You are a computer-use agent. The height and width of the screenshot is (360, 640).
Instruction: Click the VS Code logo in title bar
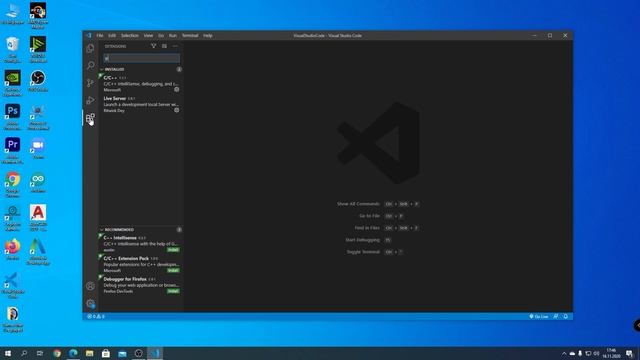(x=89, y=36)
